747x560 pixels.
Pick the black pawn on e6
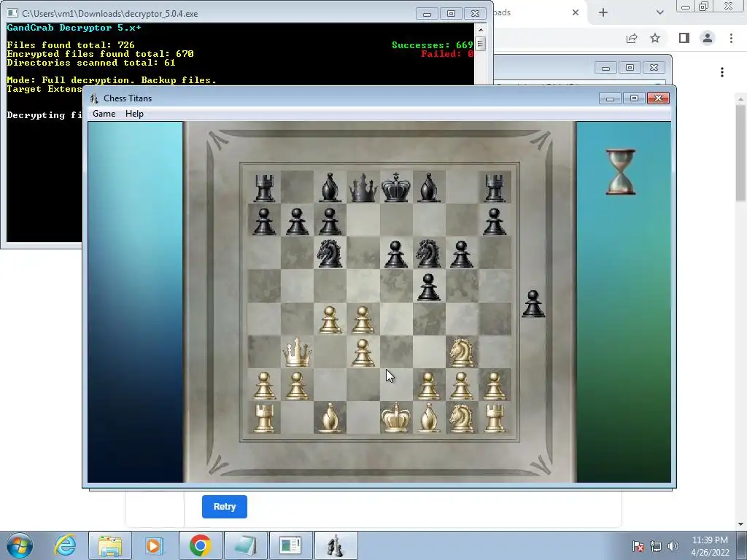pyautogui.click(x=395, y=254)
